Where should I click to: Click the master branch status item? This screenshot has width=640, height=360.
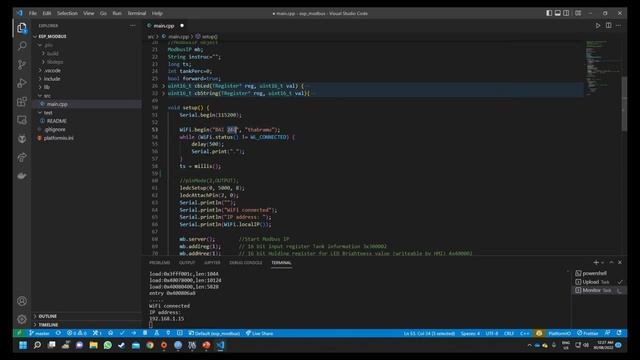point(40,333)
